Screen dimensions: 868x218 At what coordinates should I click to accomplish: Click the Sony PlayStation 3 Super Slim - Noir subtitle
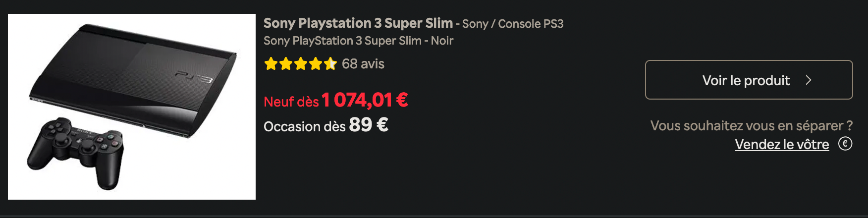358,41
